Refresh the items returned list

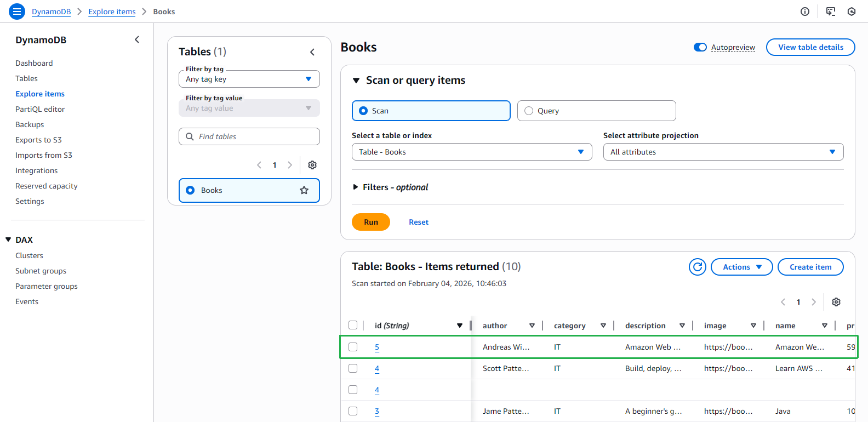[x=698, y=267]
